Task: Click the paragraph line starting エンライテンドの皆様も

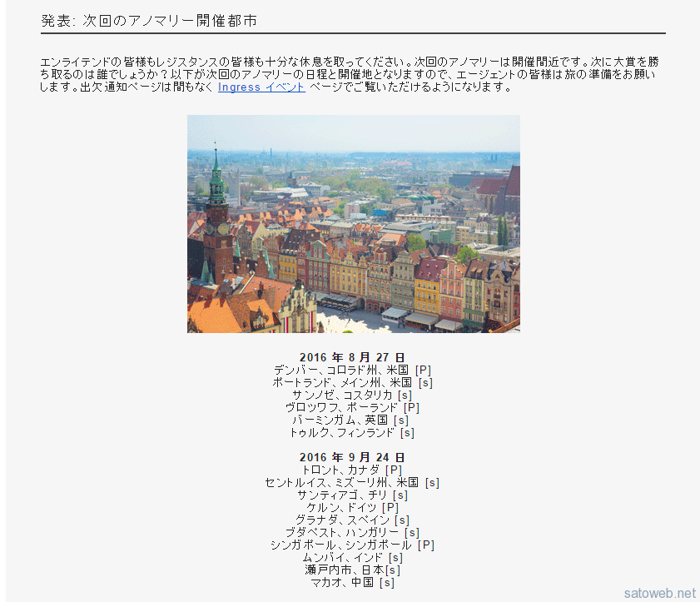Action: [x=349, y=62]
